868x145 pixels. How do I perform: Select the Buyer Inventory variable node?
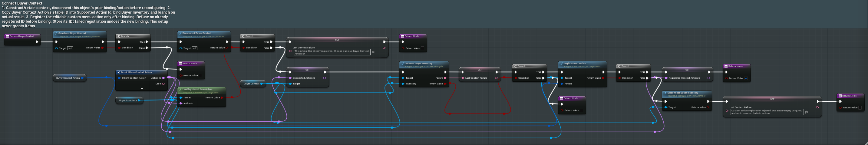click(x=129, y=100)
